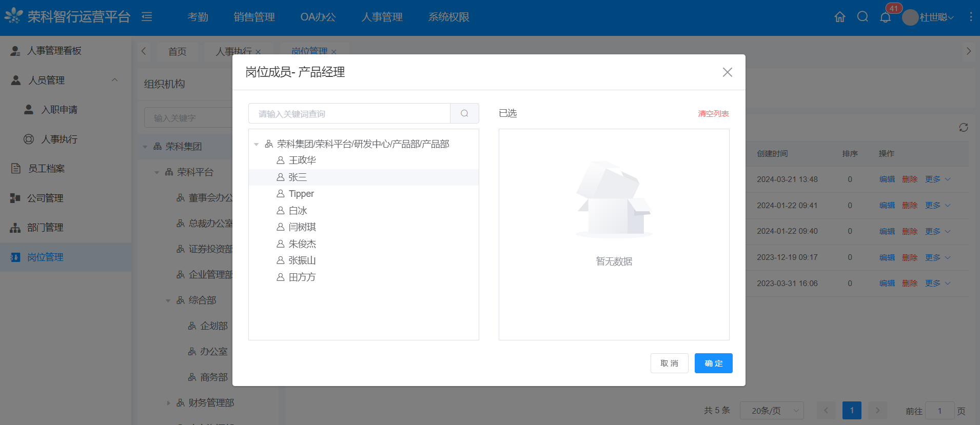The height and width of the screenshot is (425, 980).
Task: Click the 清空列表 link
Action: point(713,114)
